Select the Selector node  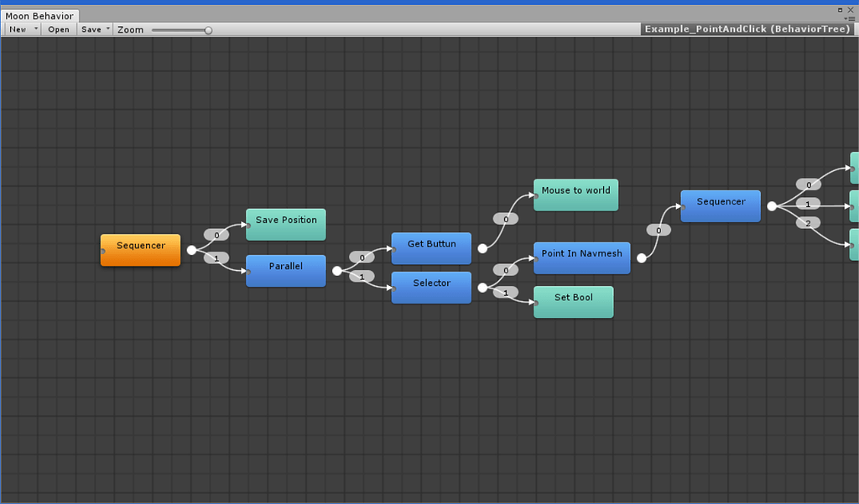pyautogui.click(x=430, y=286)
